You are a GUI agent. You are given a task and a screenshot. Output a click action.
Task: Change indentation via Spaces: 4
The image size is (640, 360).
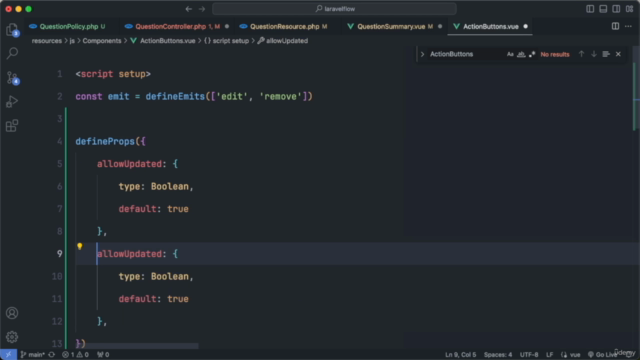pyautogui.click(x=498, y=354)
